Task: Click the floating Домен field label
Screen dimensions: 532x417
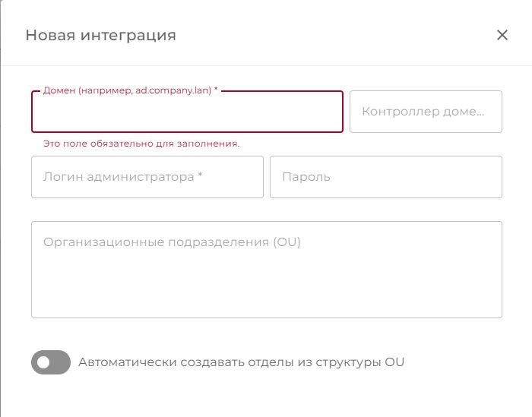Action: coord(131,90)
